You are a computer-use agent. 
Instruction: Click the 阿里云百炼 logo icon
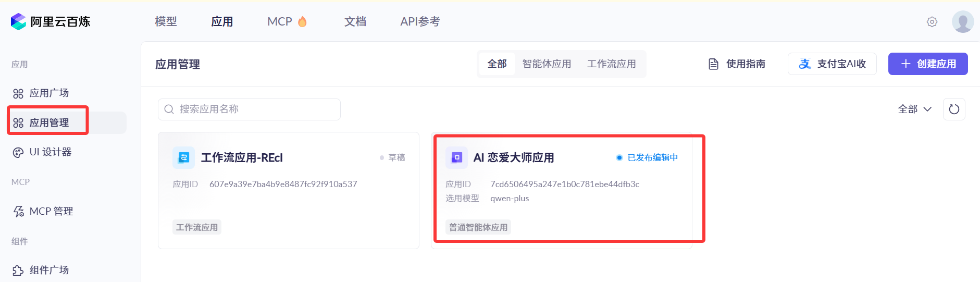(x=18, y=21)
